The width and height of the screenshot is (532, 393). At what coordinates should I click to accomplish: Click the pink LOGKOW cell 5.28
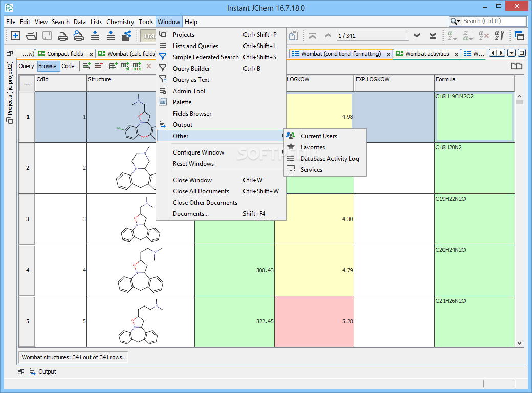click(x=314, y=321)
